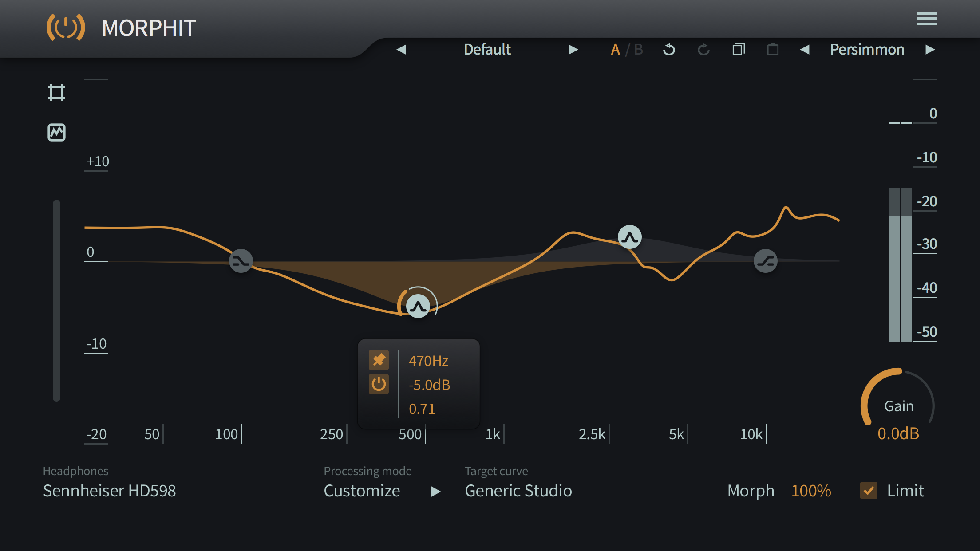Screen dimensions: 980x551
Task: Open the Generic Studio target curve selector
Action: [x=518, y=491]
